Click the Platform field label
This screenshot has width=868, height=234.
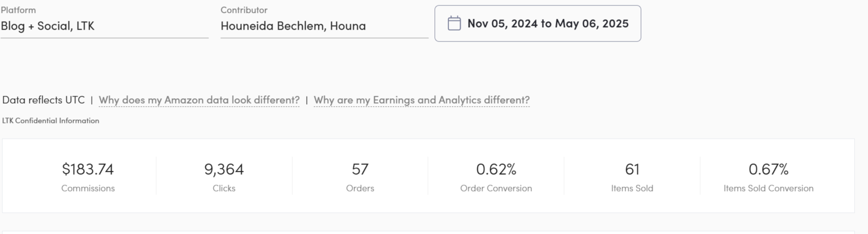(18, 10)
